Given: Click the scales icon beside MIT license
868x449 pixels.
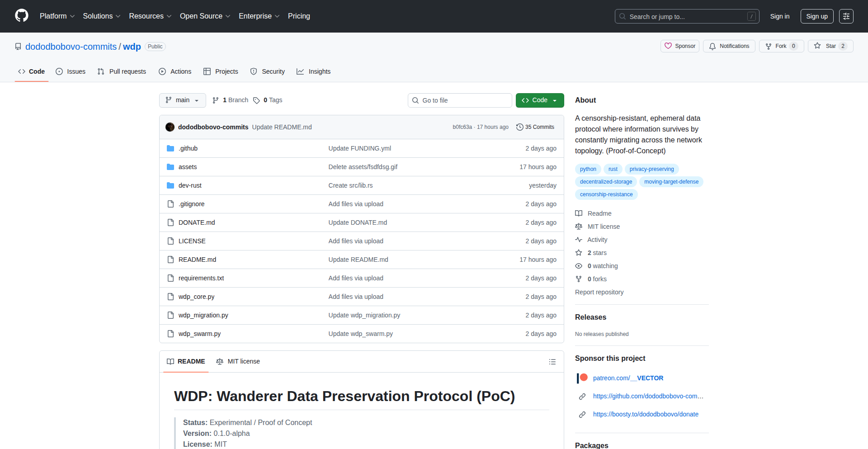Looking at the screenshot, I should pyautogui.click(x=579, y=226).
